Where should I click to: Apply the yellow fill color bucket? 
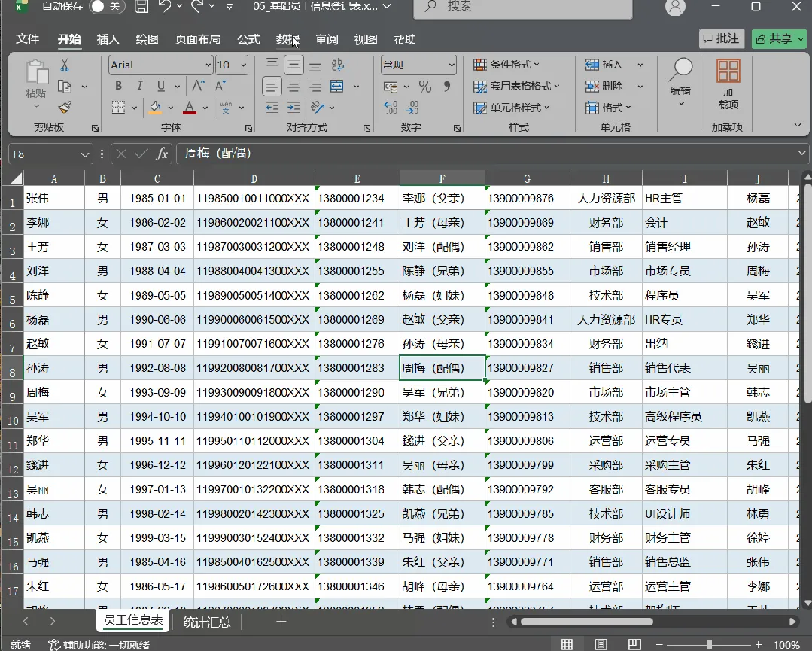click(155, 108)
